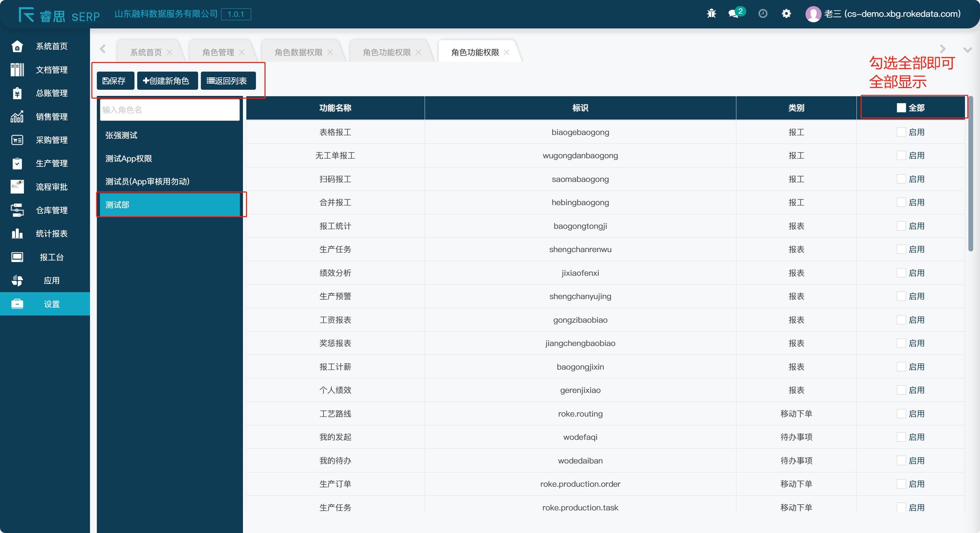Click the 输入角色名 search field
980x533 pixels.
click(169, 110)
